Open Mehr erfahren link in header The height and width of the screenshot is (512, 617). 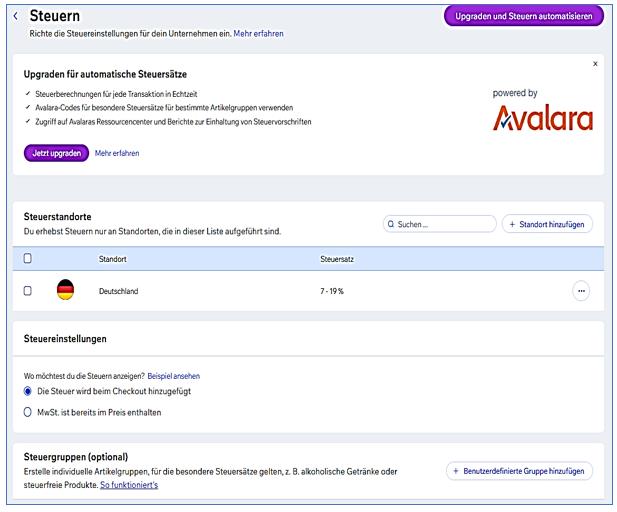coord(258,33)
